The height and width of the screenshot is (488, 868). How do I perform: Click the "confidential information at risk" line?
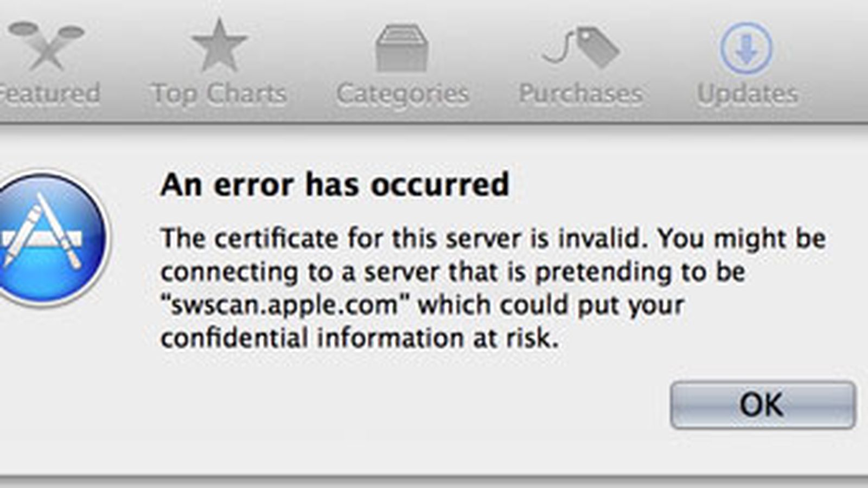point(359,338)
